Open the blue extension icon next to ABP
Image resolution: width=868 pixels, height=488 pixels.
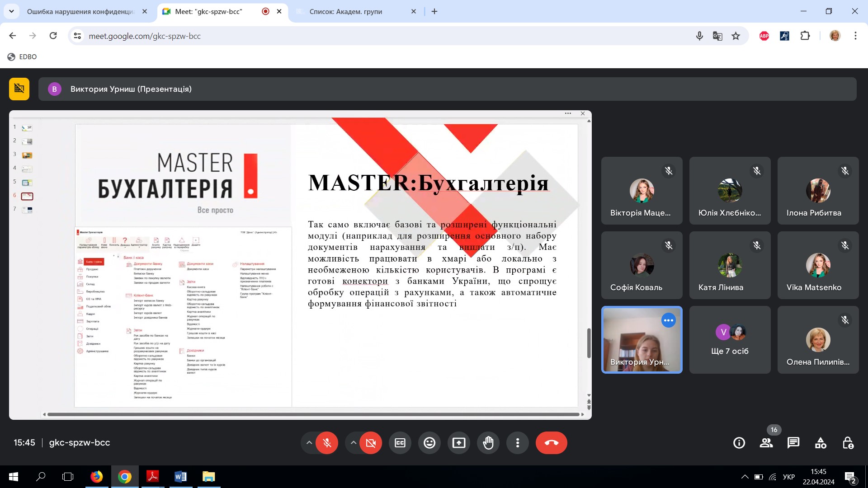pos(784,36)
